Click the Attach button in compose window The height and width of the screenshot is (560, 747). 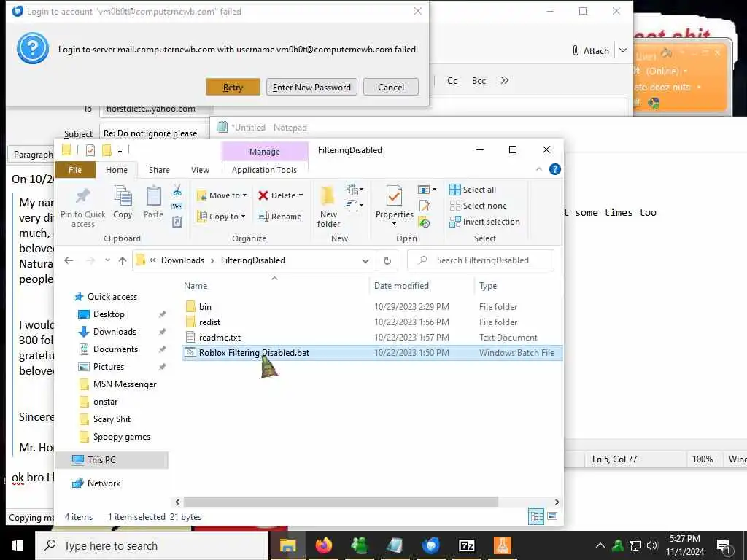pos(591,50)
